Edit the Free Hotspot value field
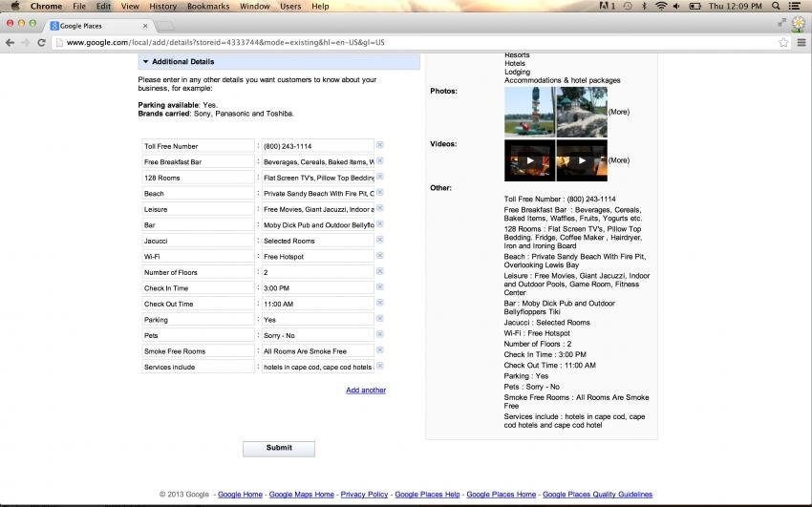812x507 pixels. point(317,257)
